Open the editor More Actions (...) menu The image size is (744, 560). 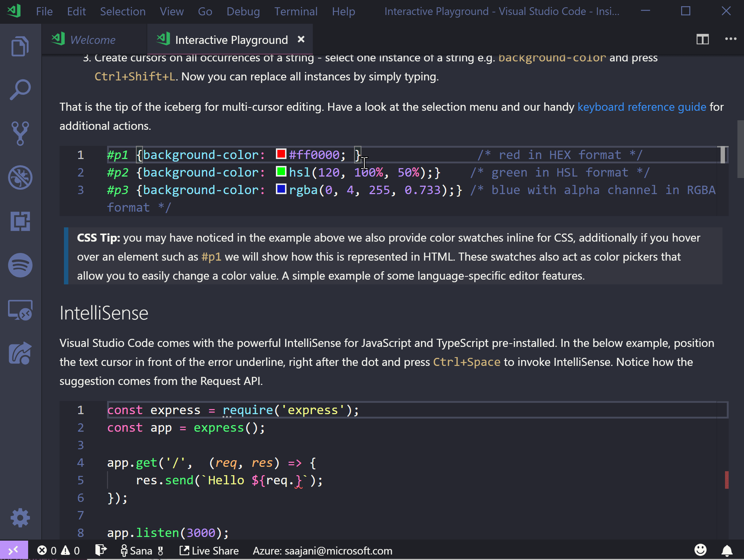731,39
